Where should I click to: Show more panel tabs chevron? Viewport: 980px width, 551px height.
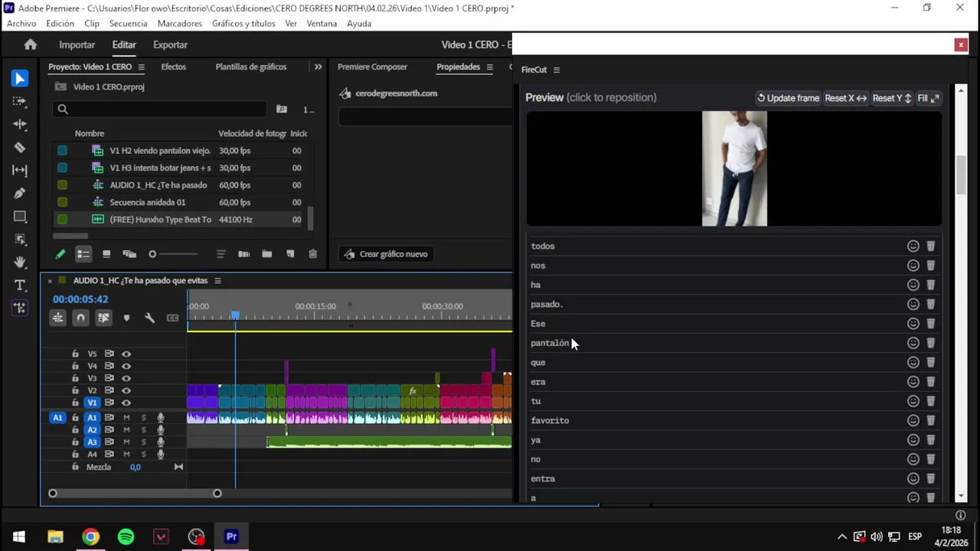click(x=318, y=67)
